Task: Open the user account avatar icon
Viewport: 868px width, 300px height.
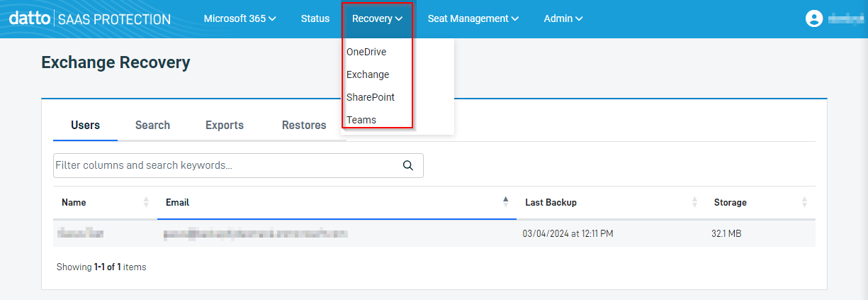Action: pyautogui.click(x=814, y=18)
